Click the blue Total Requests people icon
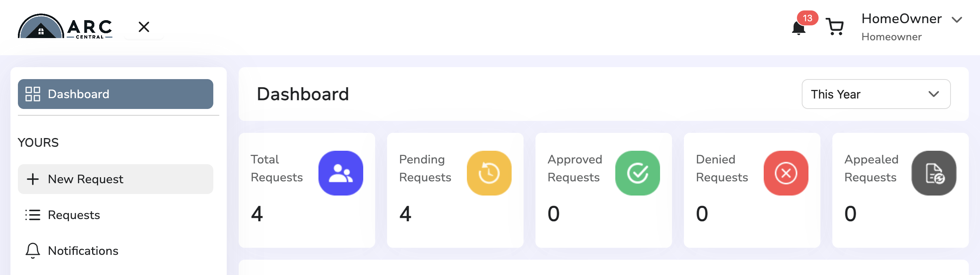Viewport: 980px width, 275px height. tap(340, 173)
